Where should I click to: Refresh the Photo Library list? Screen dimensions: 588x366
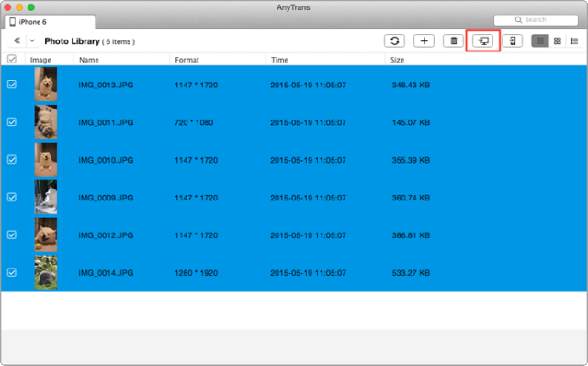[394, 40]
